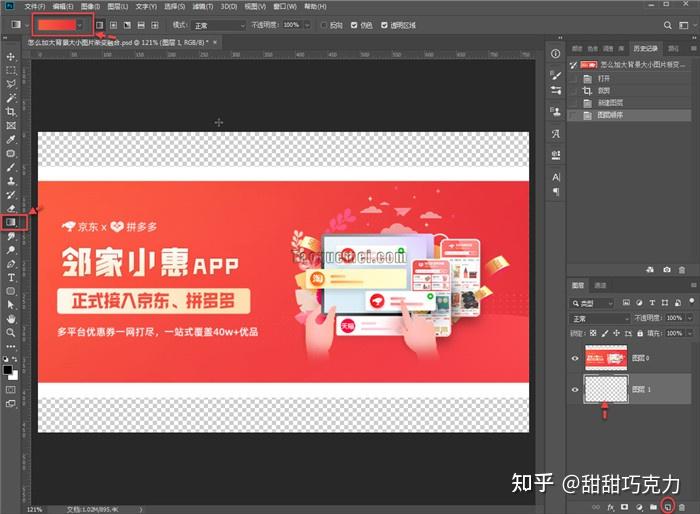Select the Zoom tool
This screenshot has height=514, width=700.
(x=11, y=333)
